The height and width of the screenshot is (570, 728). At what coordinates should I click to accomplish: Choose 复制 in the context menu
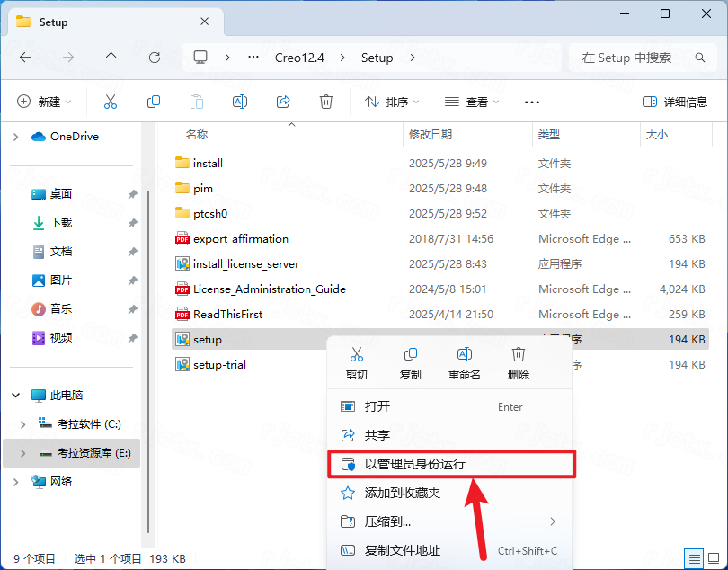(411, 364)
